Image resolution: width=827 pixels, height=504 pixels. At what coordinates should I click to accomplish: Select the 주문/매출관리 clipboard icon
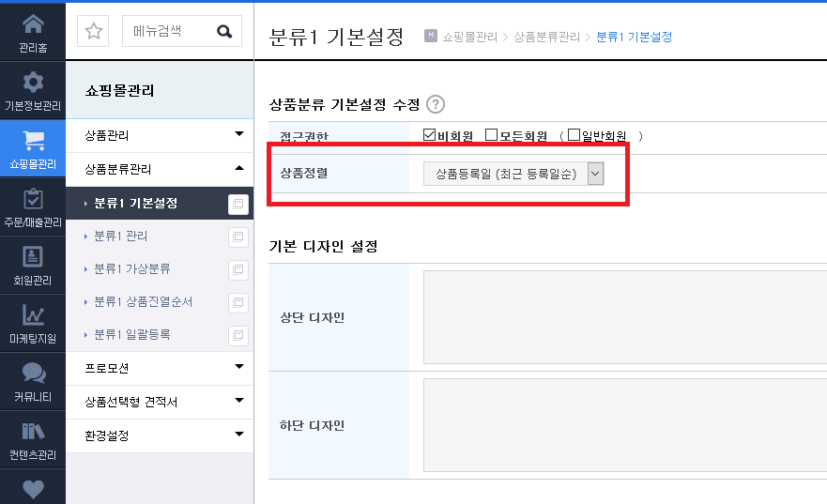(x=33, y=199)
